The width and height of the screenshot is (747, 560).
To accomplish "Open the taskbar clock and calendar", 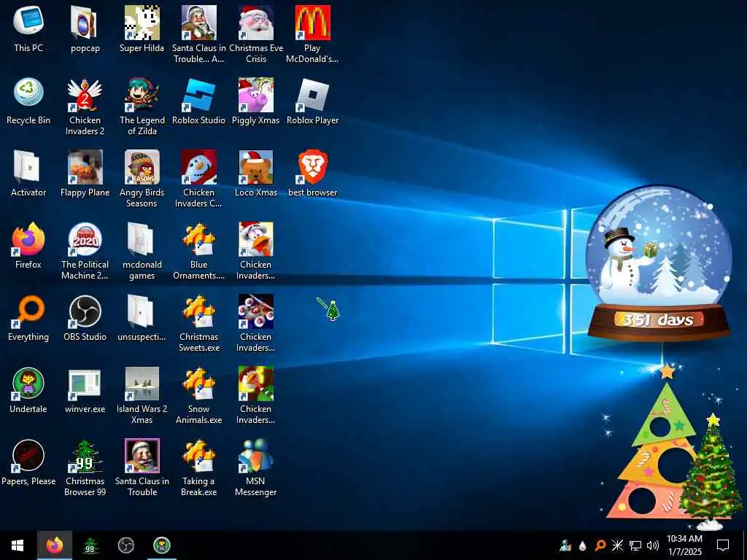I will 684,545.
